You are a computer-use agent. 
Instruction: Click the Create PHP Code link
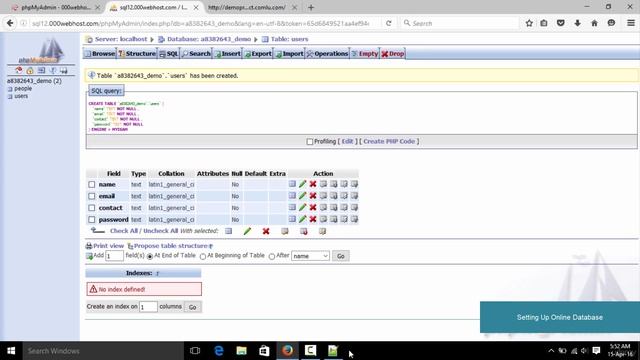pos(389,141)
